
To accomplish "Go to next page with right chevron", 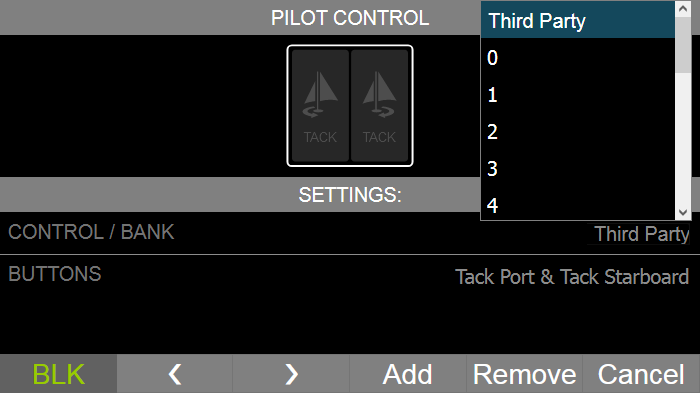I will pyautogui.click(x=291, y=374).
